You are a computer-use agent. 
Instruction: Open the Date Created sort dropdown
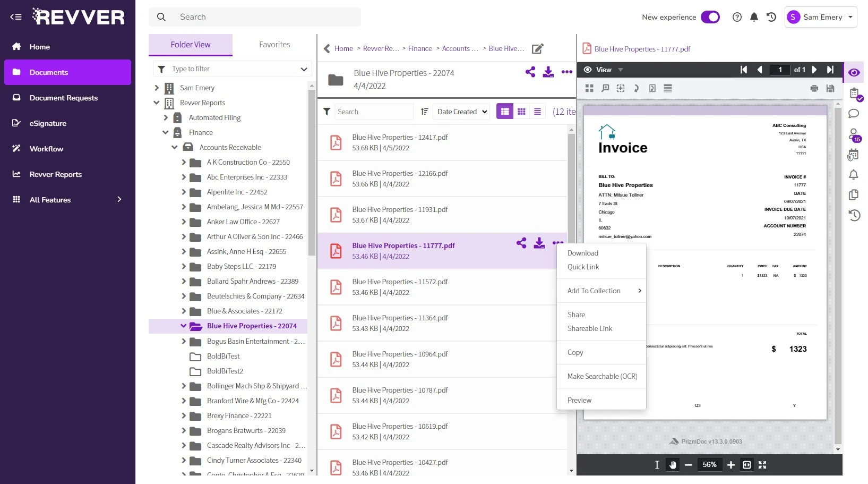coord(461,112)
